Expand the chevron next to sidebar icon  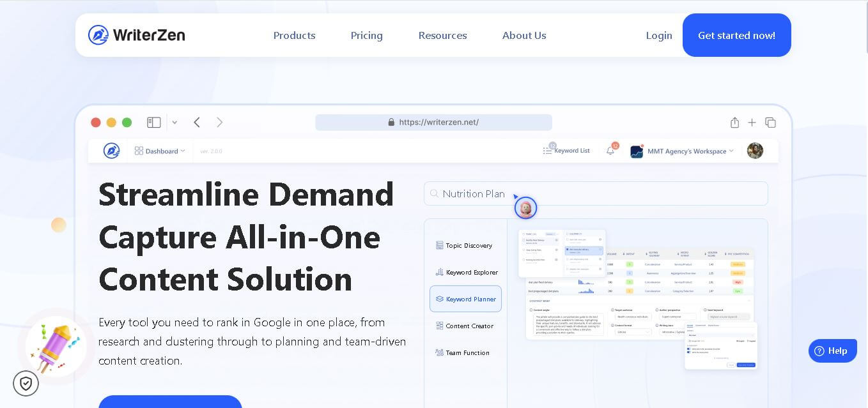[174, 123]
